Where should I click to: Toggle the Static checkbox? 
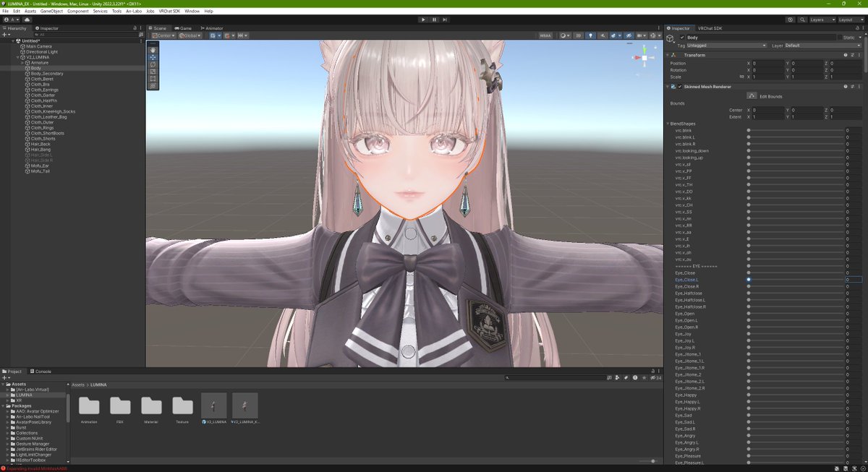point(840,37)
